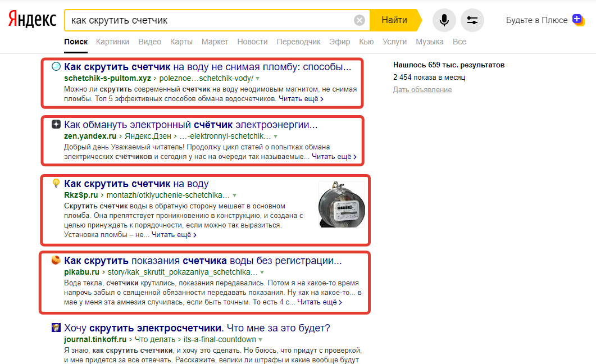Screen dimensions: 596x364
Task: Switch to the Видео tab
Action: coord(150,42)
